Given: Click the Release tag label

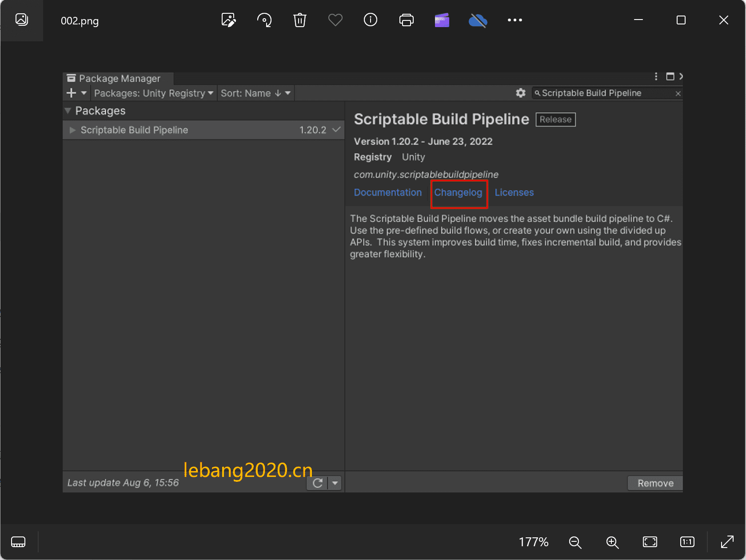Looking at the screenshot, I should (555, 119).
